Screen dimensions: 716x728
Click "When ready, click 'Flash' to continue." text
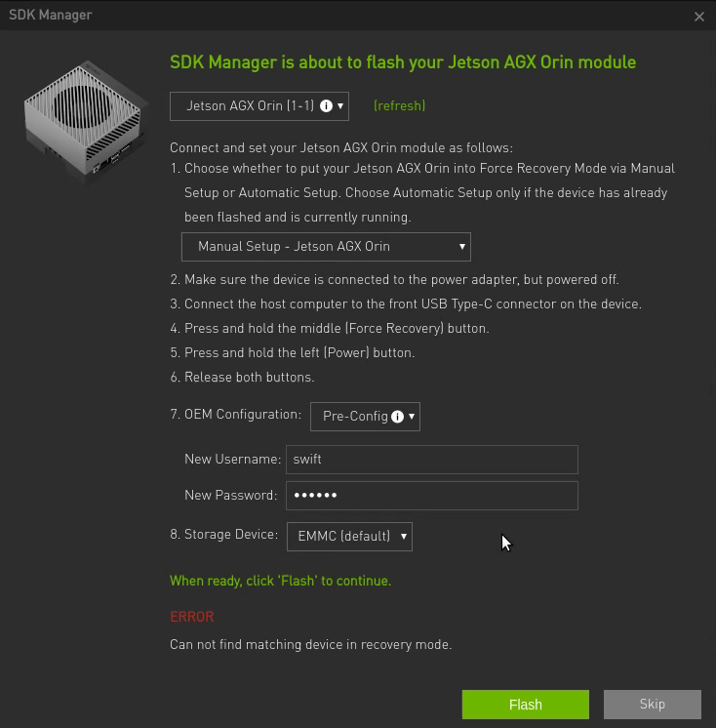click(x=281, y=581)
